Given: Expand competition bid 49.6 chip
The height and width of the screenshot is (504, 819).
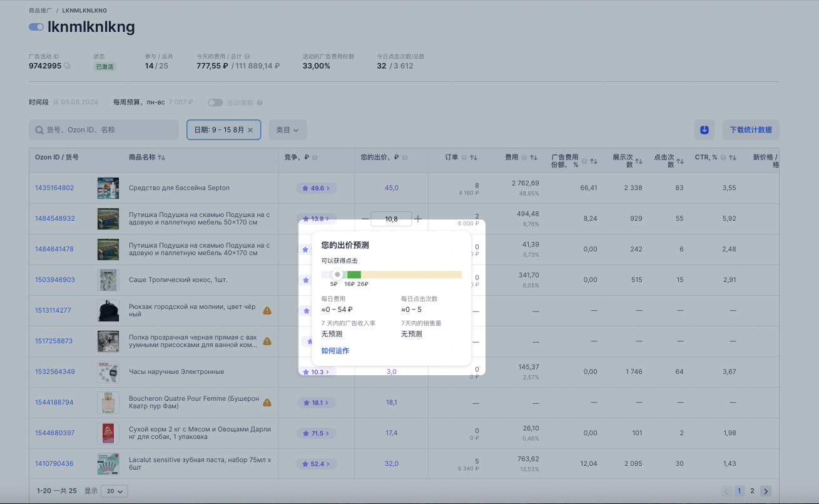Looking at the screenshot, I should [317, 188].
